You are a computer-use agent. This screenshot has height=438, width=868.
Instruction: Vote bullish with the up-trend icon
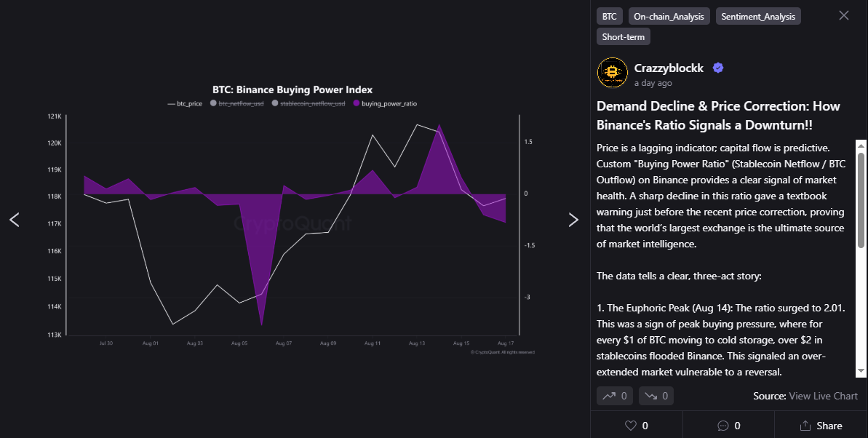[615, 396]
